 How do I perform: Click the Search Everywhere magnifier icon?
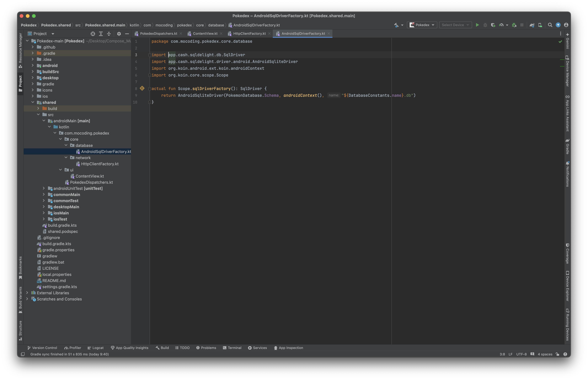550,25
